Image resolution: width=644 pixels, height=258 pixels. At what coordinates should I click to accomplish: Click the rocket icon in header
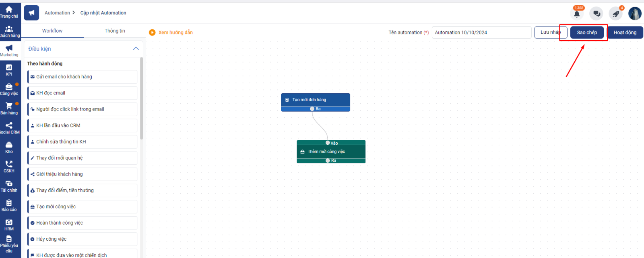[615, 14]
